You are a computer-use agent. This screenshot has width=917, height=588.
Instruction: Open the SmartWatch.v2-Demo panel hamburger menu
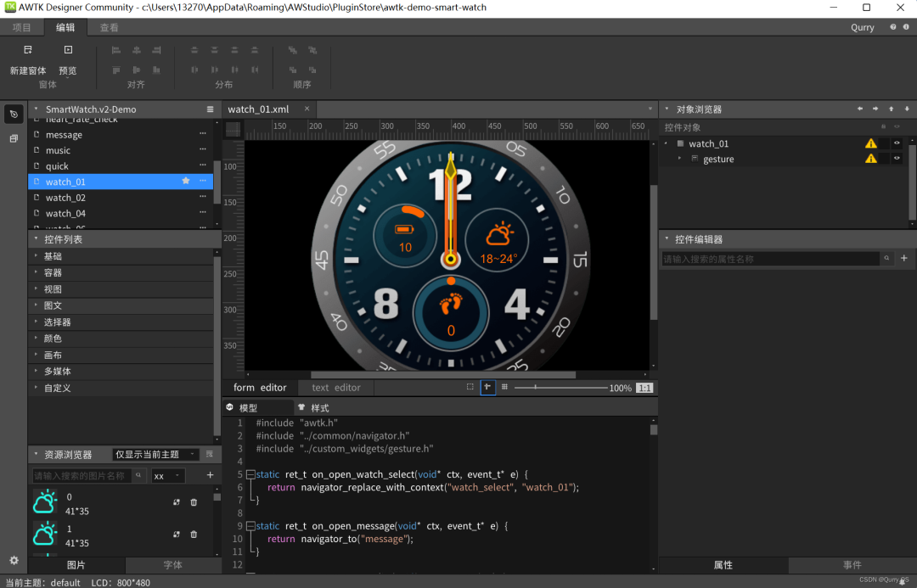210,109
